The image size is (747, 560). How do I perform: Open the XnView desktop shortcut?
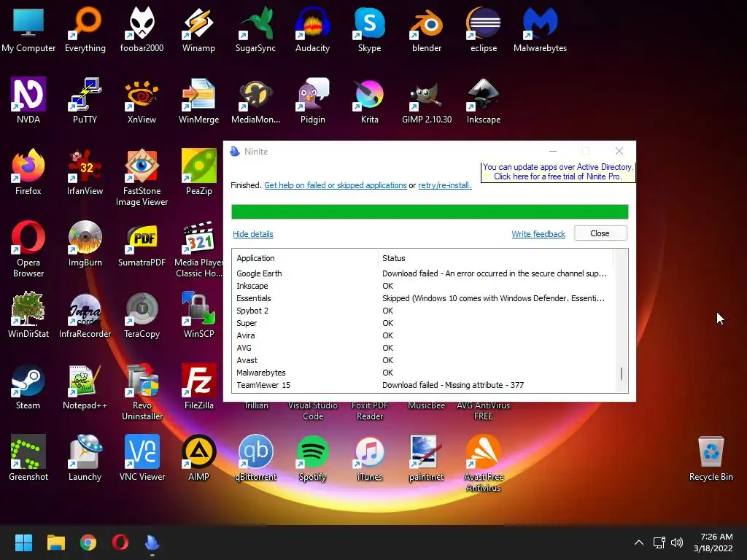point(142,101)
